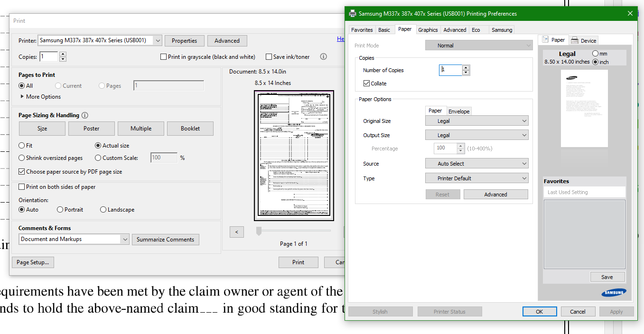Viewport: 644px width, 334px height.
Task: Select the mm unit radio button
Action: [x=596, y=54]
